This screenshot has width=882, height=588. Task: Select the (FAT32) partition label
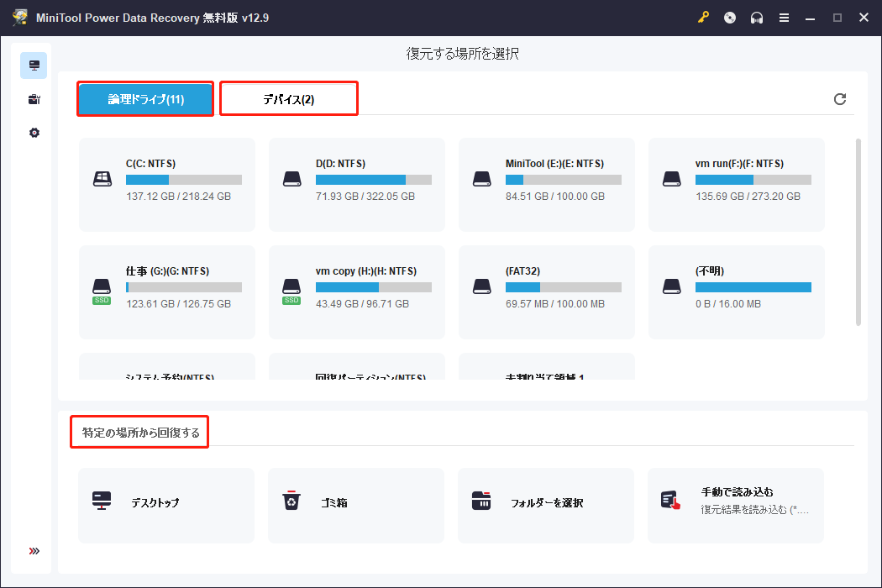522,271
